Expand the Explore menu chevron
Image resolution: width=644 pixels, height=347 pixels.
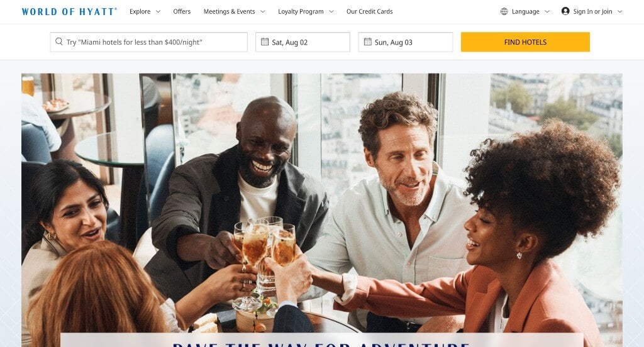click(158, 12)
